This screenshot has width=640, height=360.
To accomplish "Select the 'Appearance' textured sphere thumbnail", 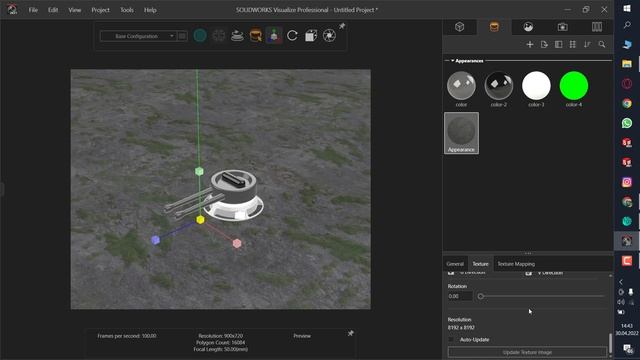I will [461, 133].
